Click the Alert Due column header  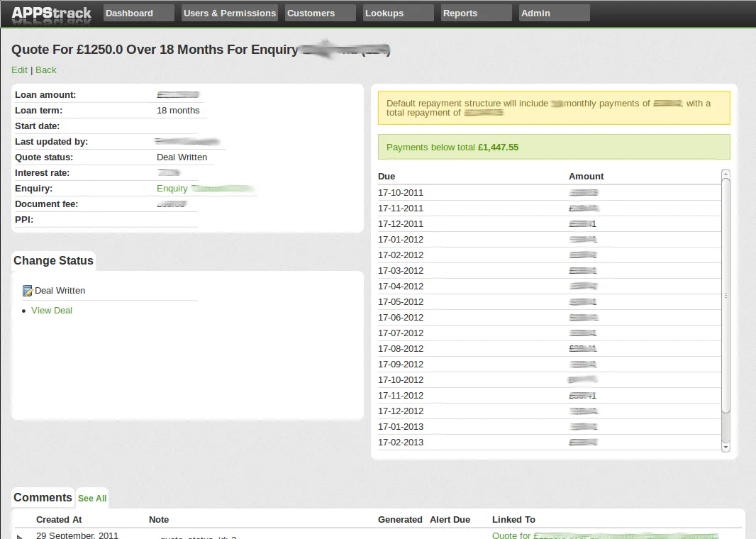pos(450,520)
